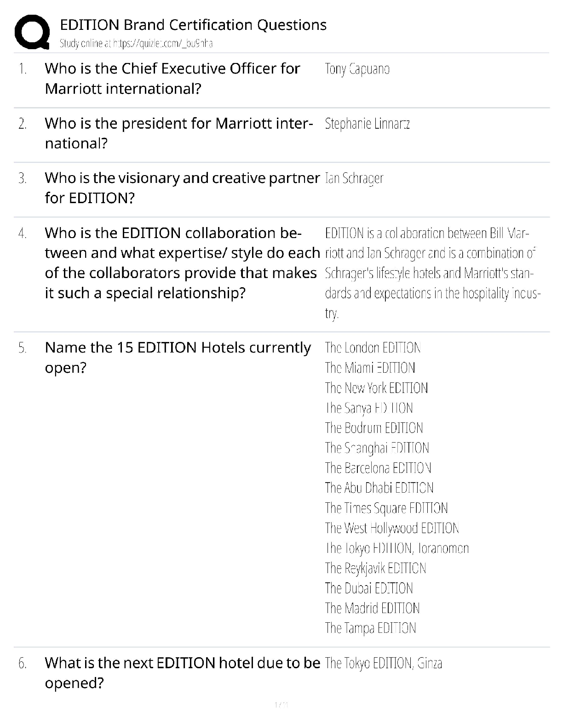Click The Reykjavik EDITION list entry
This screenshot has height=728, width=563.
point(375,568)
